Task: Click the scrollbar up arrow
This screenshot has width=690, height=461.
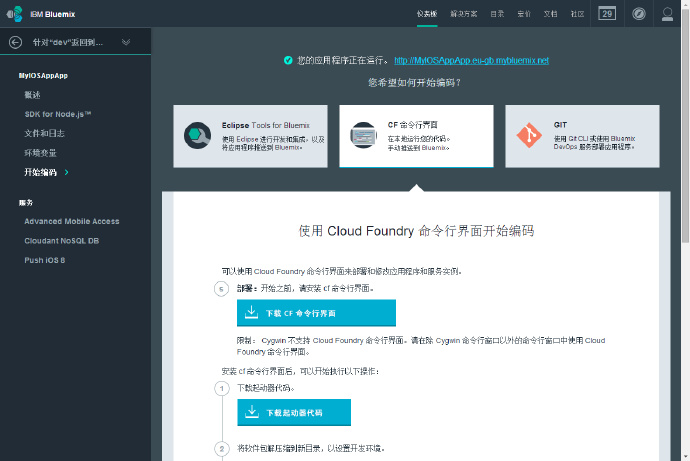Action: pyautogui.click(x=685, y=4)
